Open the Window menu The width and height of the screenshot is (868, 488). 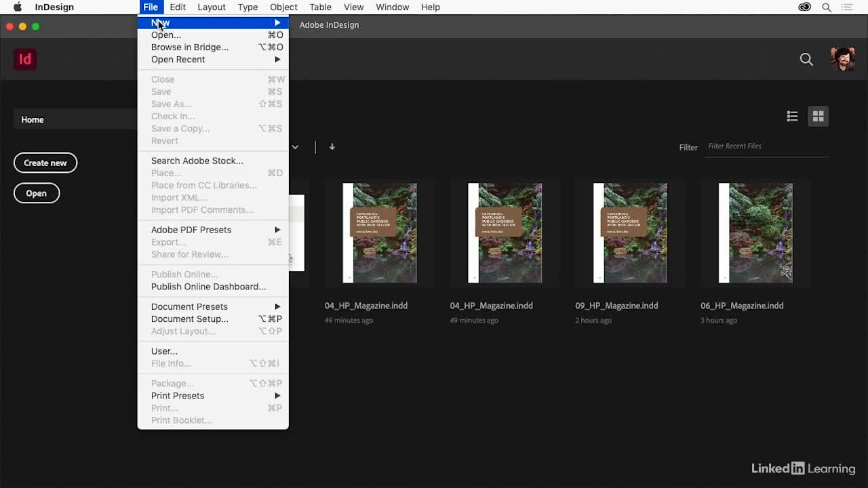(x=392, y=7)
